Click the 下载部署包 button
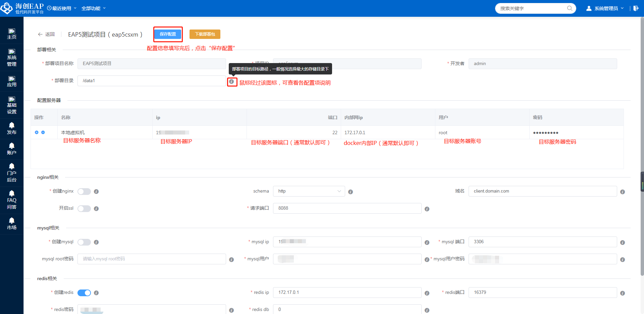Image resolution: width=644 pixels, height=314 pixels. (205, 34)
